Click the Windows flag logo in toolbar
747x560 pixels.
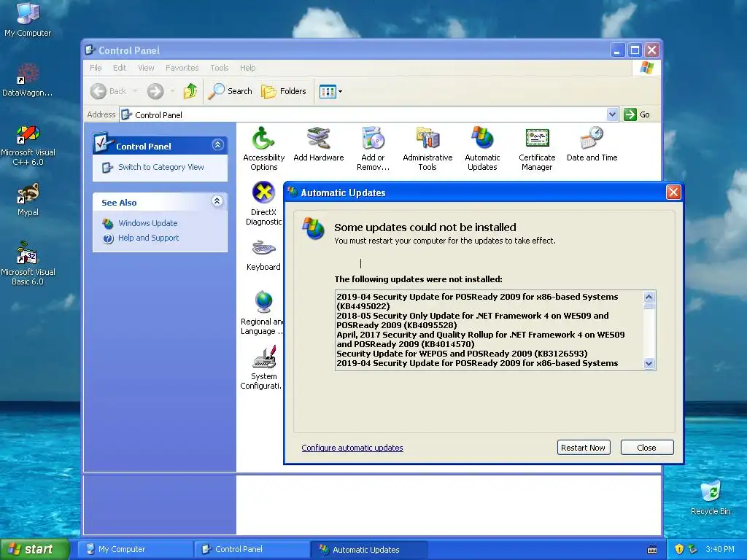[x=646, y=68]
